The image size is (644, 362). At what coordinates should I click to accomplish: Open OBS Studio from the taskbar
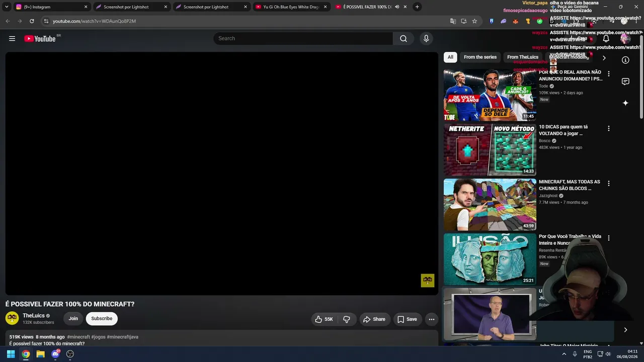70,354
